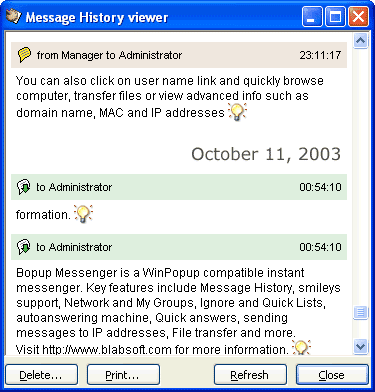The height and width of the screenshot is (392, 375).
Task: Click the October 11, 2003 date heading
Action: point(266,154)
